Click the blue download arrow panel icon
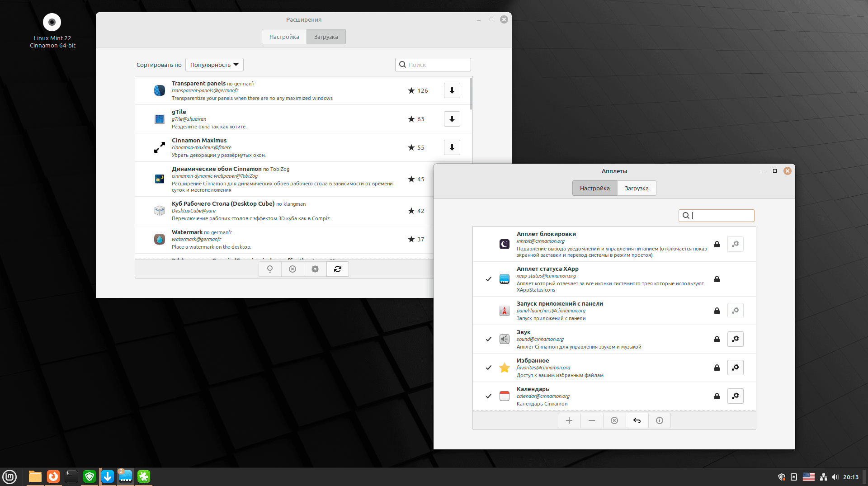868x486 pixels. (108, 477)
